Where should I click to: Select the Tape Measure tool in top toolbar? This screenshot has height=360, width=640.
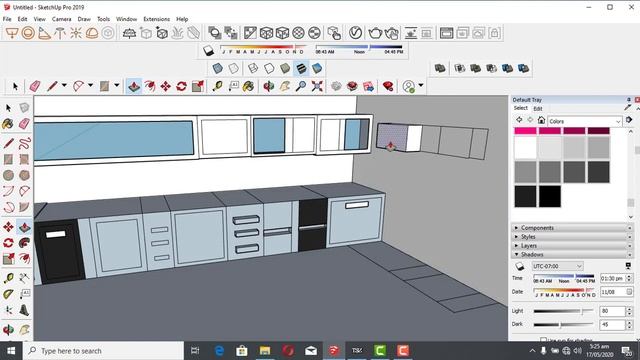(217, 86)
